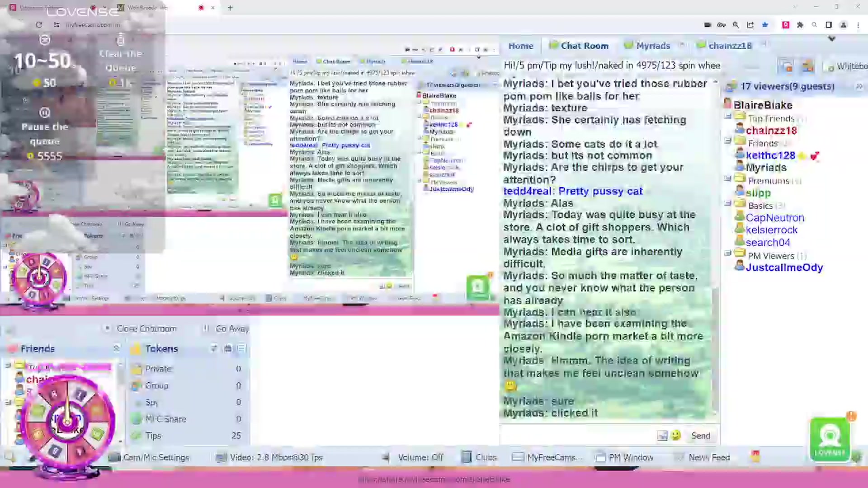Select viewer JustcallmeOdy
The image size is (868, 488).
pyautogui.click(x=784, y=267)
